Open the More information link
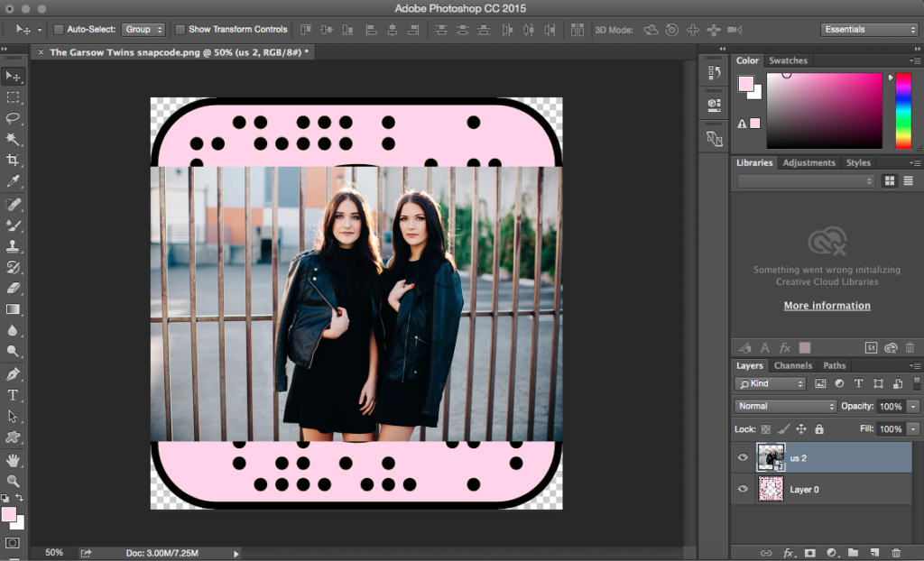The width and height of the screenshot is (924, 561). 827,305
